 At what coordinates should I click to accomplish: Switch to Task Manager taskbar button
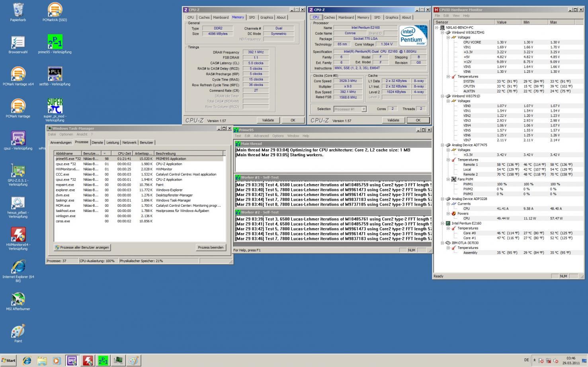pyautogui.click(x=118, y=361)
